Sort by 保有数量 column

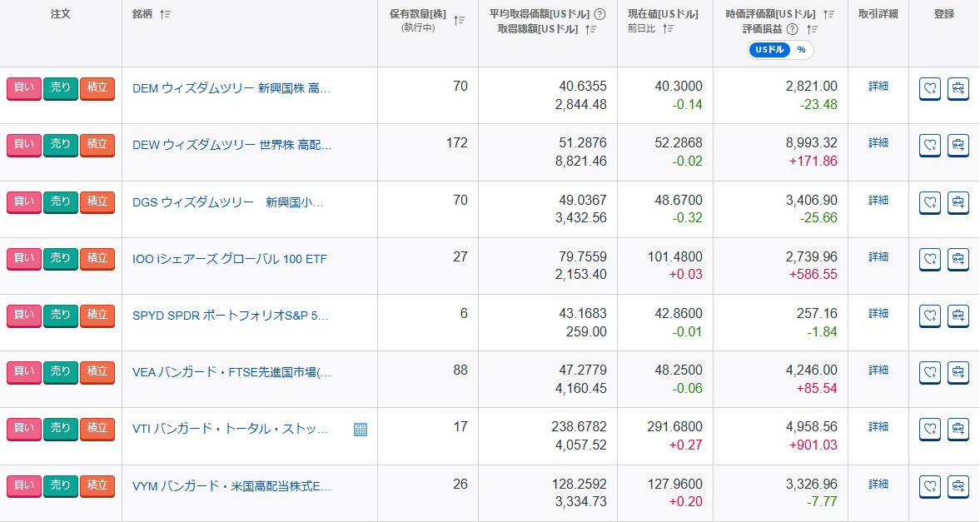[x=460, y=21]
